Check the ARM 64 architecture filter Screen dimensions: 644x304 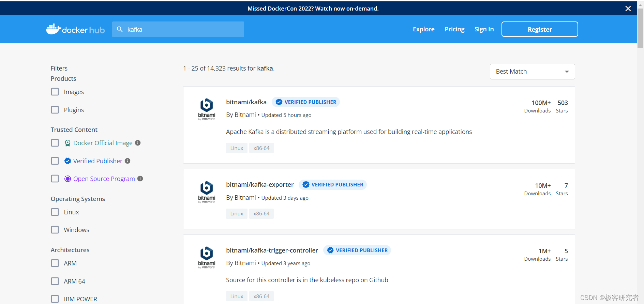55,281
